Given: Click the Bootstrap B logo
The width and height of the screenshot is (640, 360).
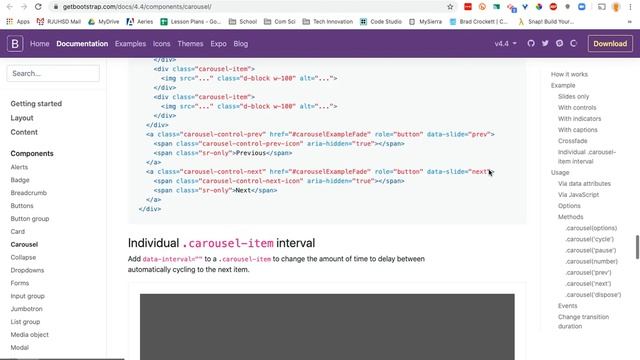Looking at the screenshot, I should pyautogui.click(x=15, y=44).
